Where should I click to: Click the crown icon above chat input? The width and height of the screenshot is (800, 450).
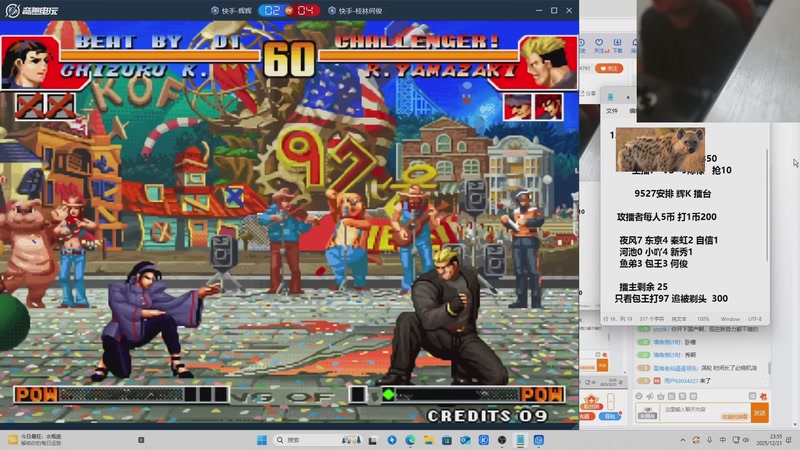coord(661,396)
